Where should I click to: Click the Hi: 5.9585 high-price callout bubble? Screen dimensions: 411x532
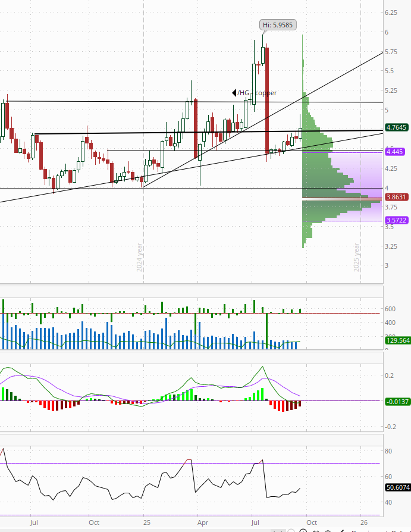click(278, 25)
